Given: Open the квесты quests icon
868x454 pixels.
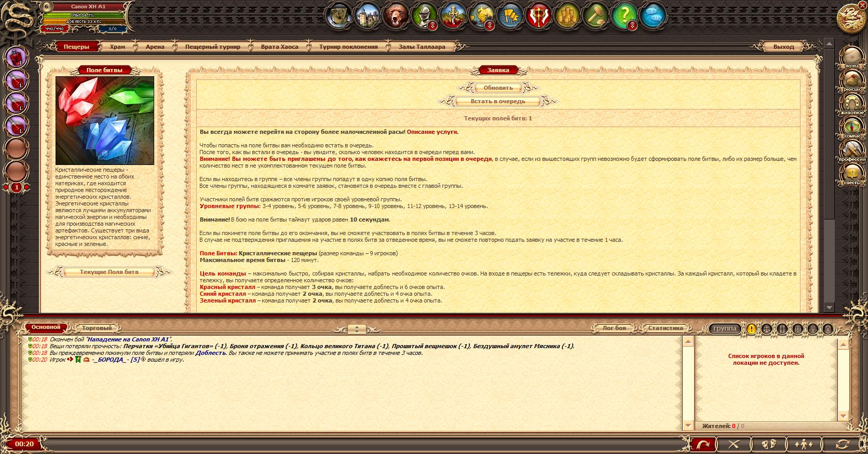Looking at the screenshot, I should pyautogui.click(x=851, y=174).
